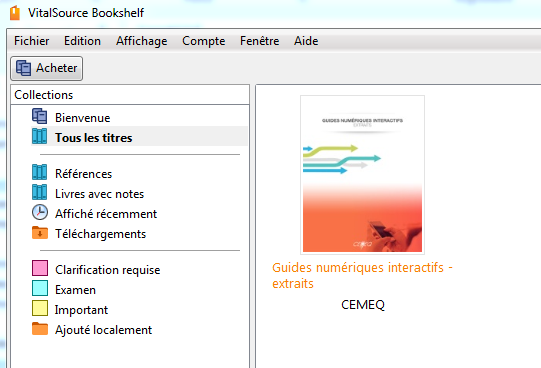This screenshot has width=541, height=368.
Task: Open Livres avec notes label
Action: 99,194
